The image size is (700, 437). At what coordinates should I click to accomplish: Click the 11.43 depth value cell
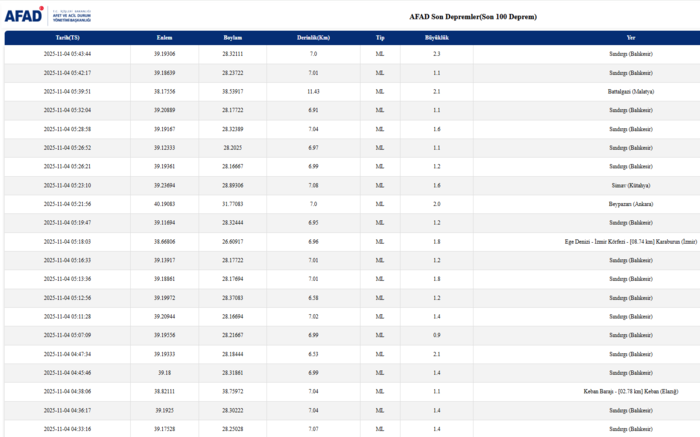point(313,91)
